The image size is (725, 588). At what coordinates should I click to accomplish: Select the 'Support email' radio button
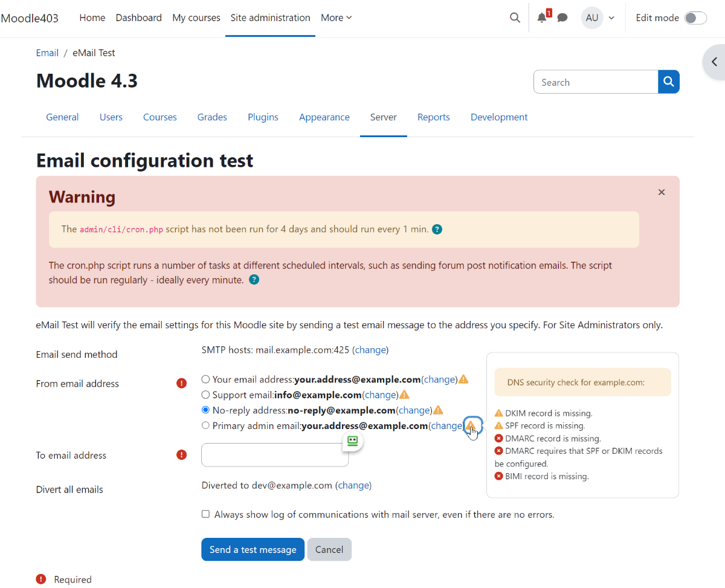pos(205,395)
